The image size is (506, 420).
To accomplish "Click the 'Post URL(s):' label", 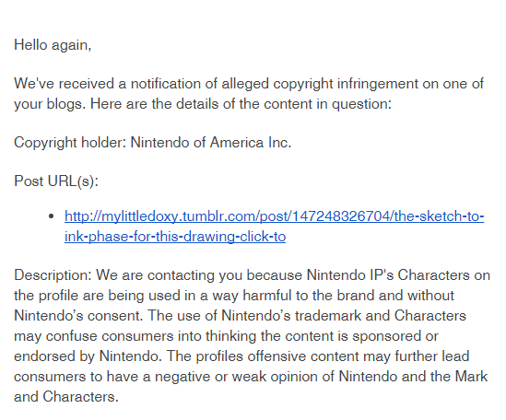I will (56, 181).
